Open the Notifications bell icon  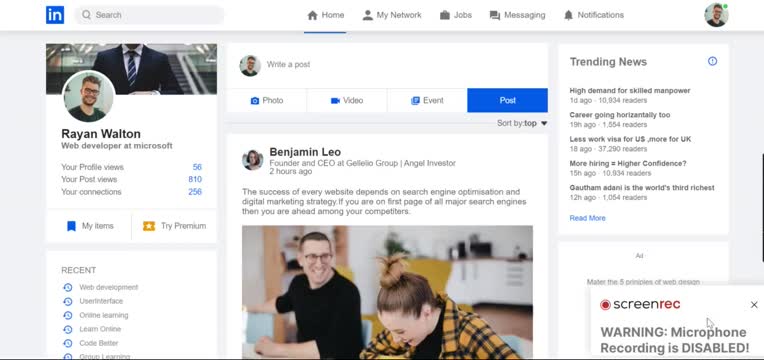point(568,15)
